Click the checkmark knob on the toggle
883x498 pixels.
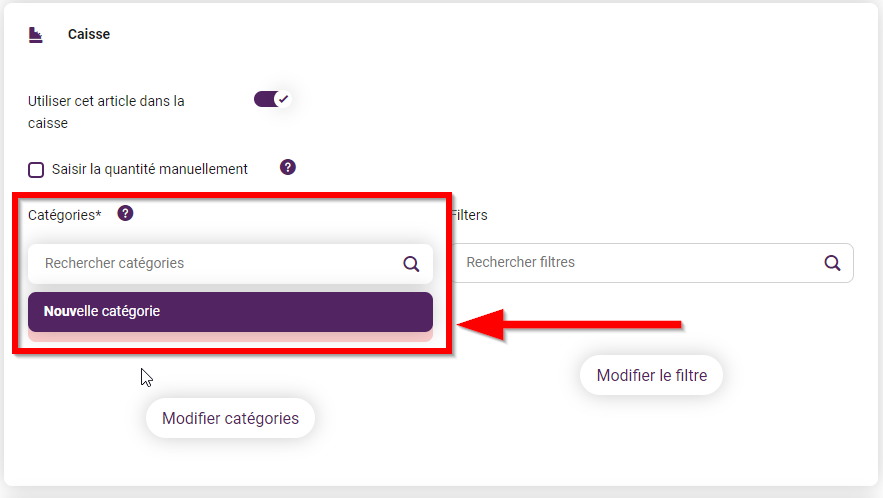(283, 99)
